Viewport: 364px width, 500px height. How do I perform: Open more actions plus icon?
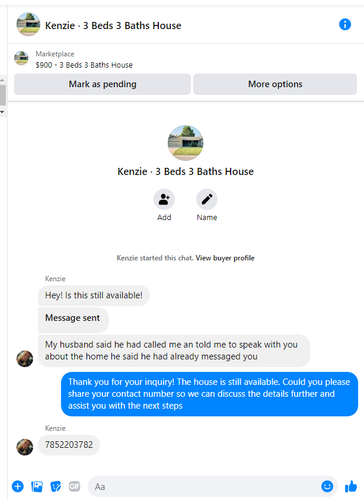click(x=18, y=486)
